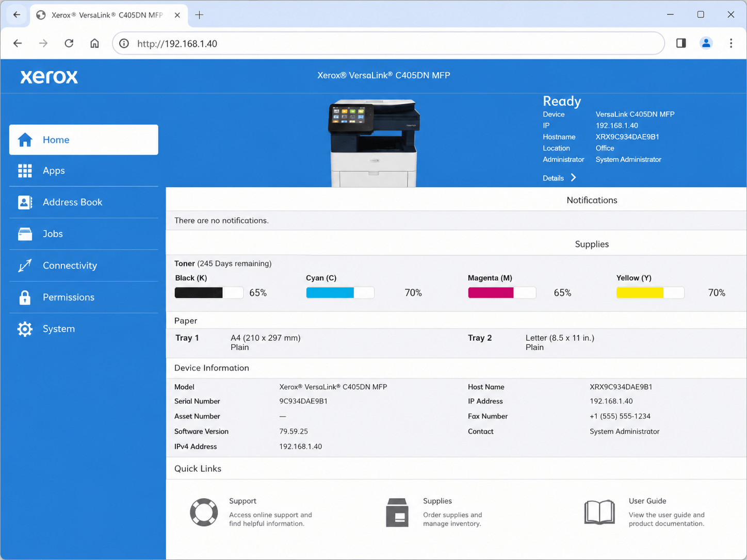Click the Tray 1 paper entry
This screenshot has height=560, width=747.
[238, 342]
